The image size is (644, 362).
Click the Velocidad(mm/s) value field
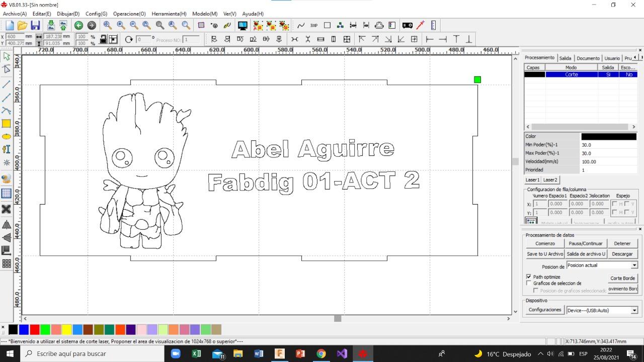click(x=609, y=161)
